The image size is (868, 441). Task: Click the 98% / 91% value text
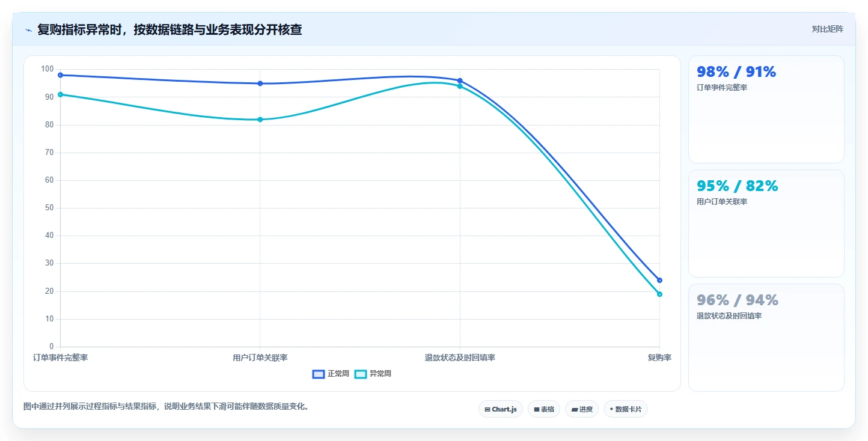coord(736,72)
